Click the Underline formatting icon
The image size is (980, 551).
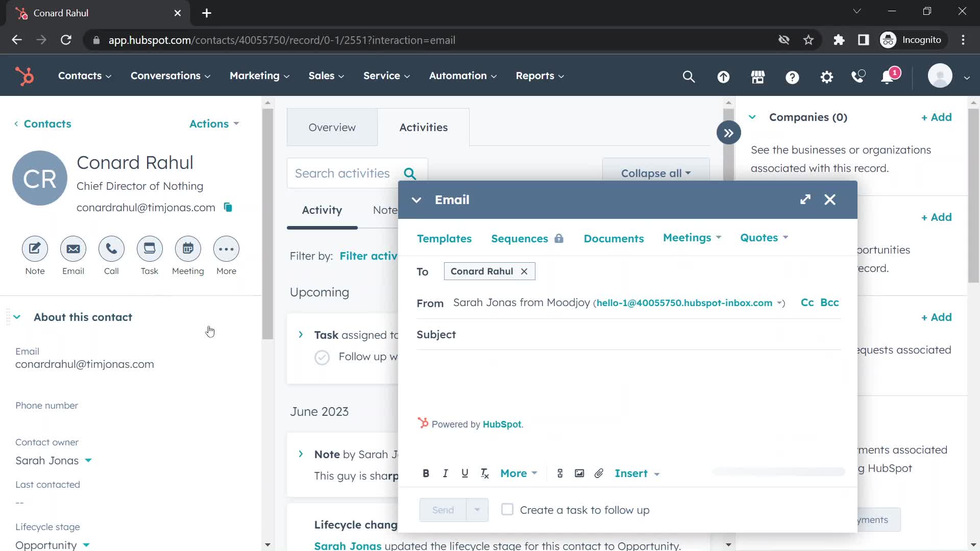(x=464, y=473)
